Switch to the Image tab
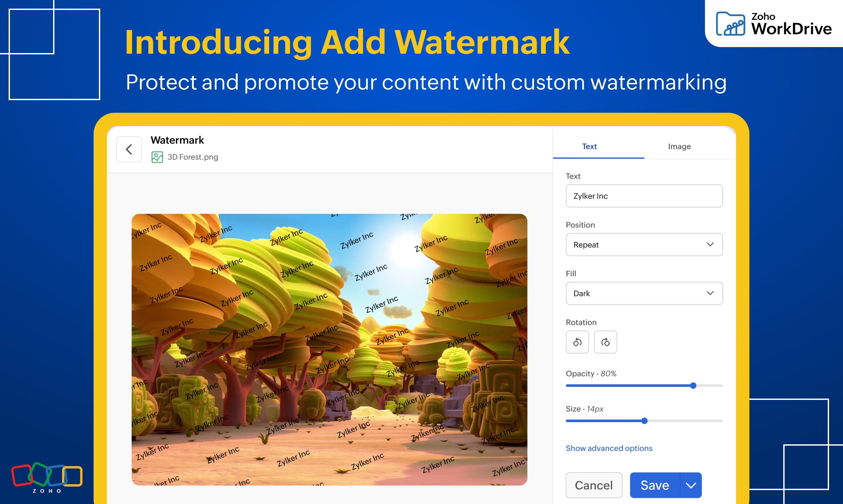This screenshot has width=843, height=504. (x=679, y=146)
